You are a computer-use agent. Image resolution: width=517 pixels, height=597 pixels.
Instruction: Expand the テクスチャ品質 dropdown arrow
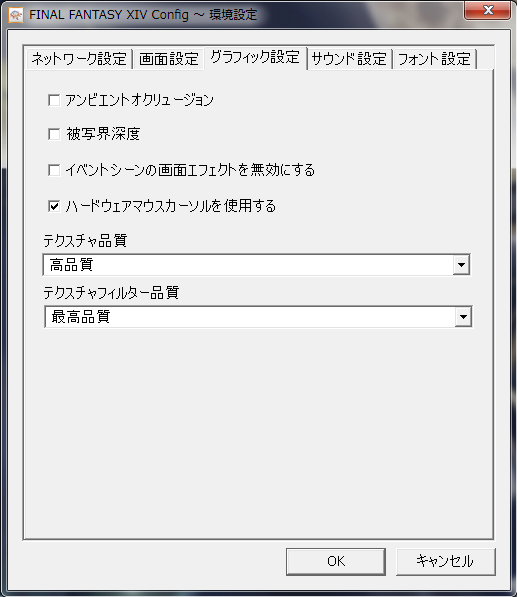[x=461, y=265]
